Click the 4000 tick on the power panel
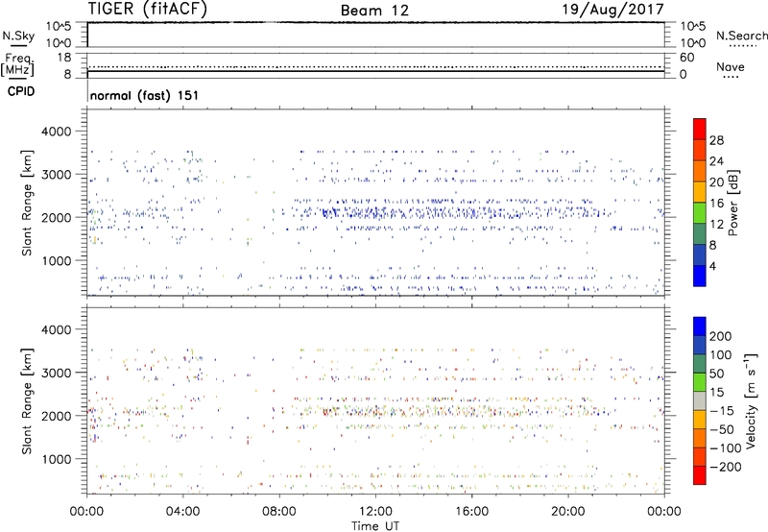 click(x=57, y=132)
